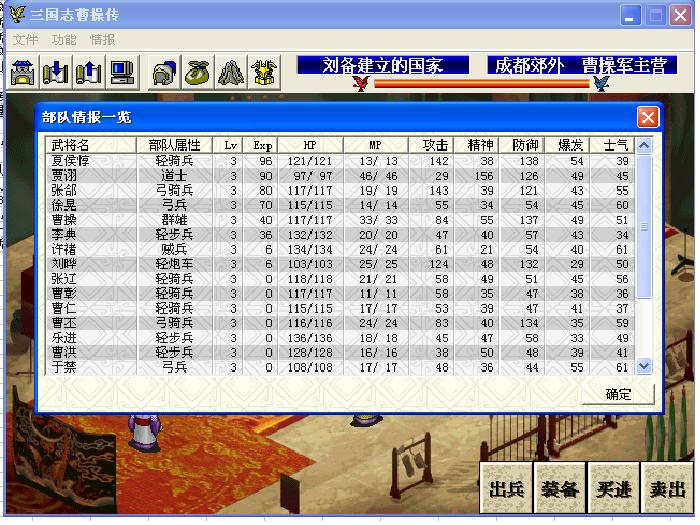Click the red-blue force balance bar

coord(481,83)
